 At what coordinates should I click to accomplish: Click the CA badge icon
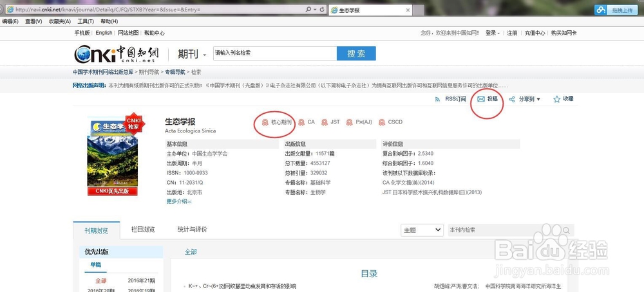pyautogui.click(x=301, y=122)
